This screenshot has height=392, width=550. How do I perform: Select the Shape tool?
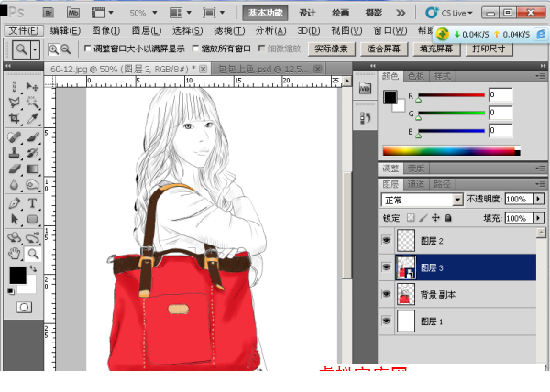(32, 219)
